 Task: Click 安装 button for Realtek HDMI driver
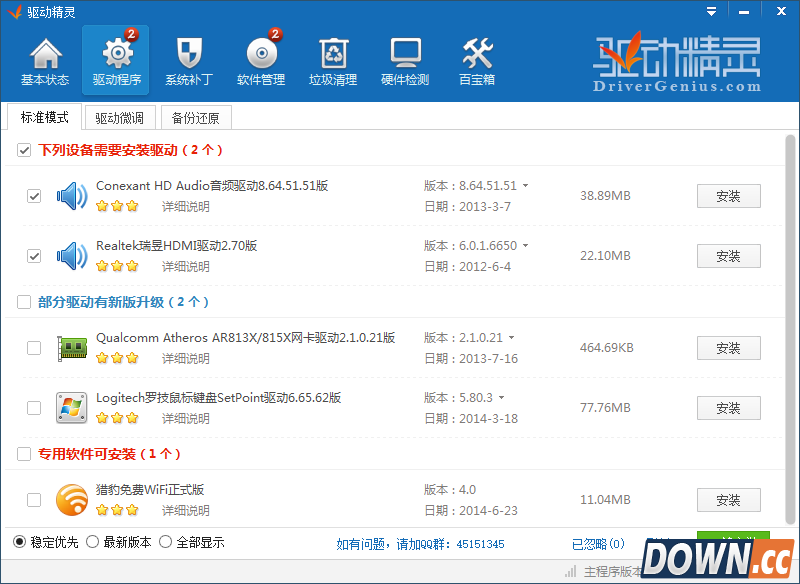pyautogui.click(x=728, y=256)
